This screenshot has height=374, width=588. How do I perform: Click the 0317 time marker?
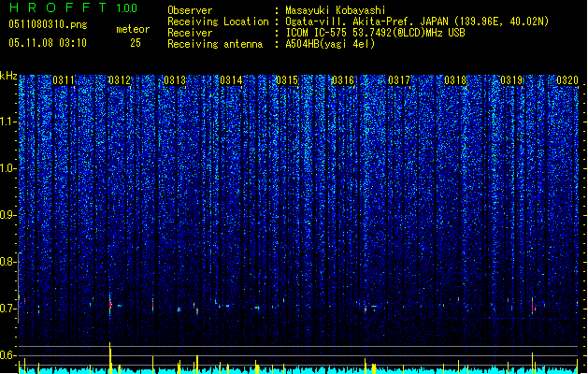point(399,79)
